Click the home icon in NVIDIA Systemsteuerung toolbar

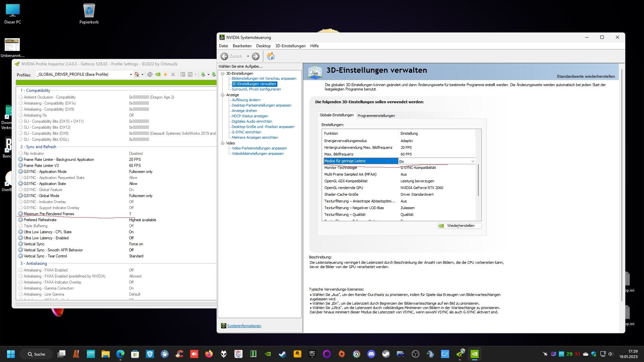271,56
